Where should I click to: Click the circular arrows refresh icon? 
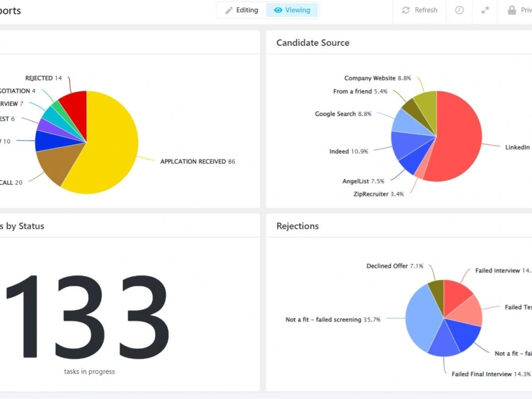tap(405, 10)
